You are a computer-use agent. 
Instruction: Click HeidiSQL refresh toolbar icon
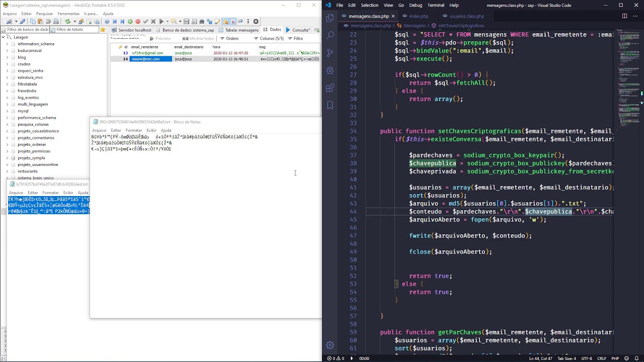point(67,22)
